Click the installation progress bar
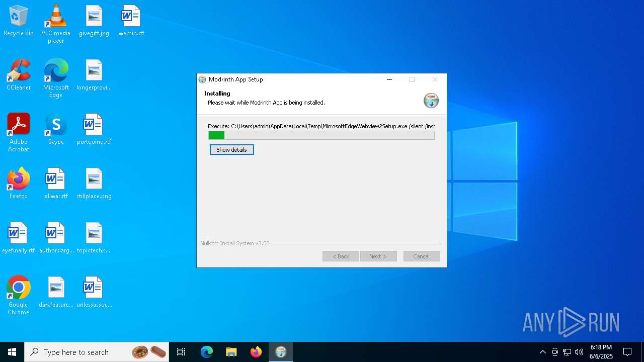 click(321, 135)
